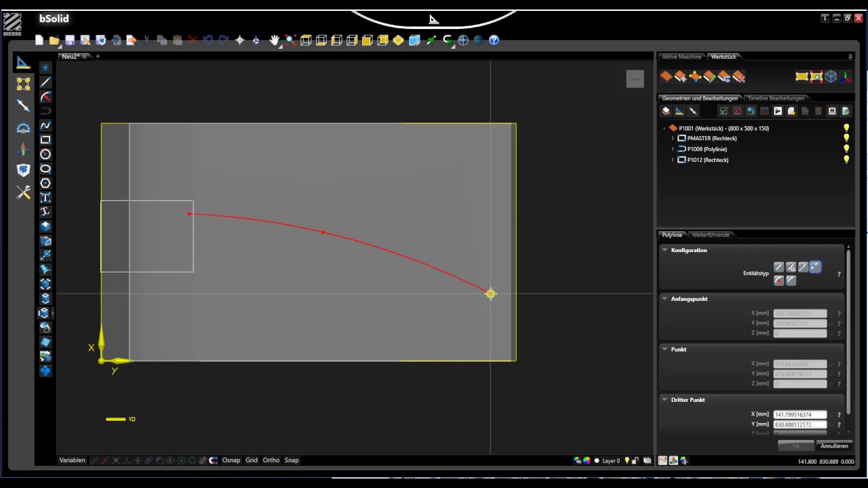Add a new document tab with plus

click(98, 56)
